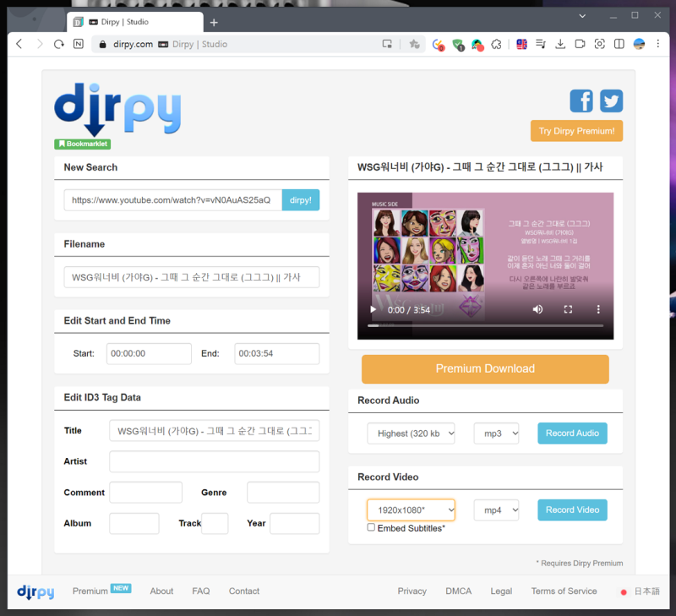Click the video progress bar
The width and height of the screenshot is (676, 616).
click(485, 326)
